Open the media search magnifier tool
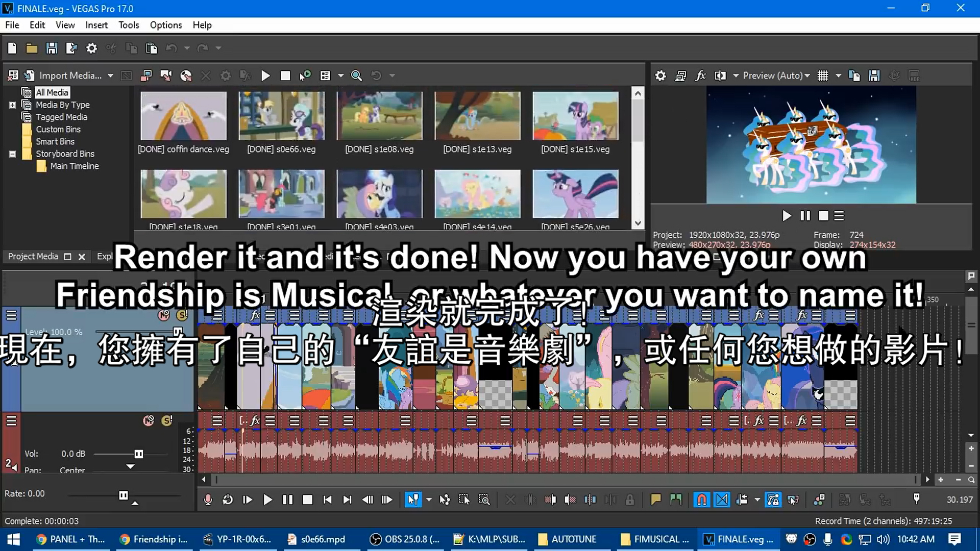This screenshot has height=551, width=980. [x=356, y=76]
